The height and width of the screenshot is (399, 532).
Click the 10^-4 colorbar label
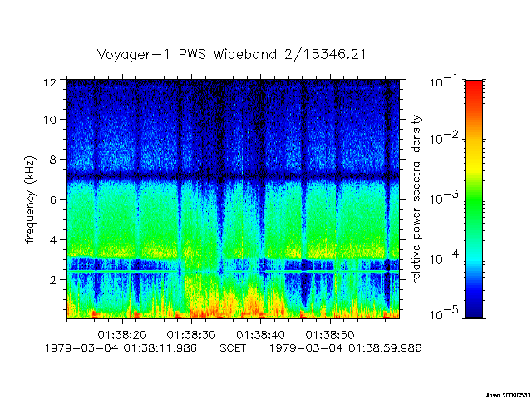click(x=444, y=258)
